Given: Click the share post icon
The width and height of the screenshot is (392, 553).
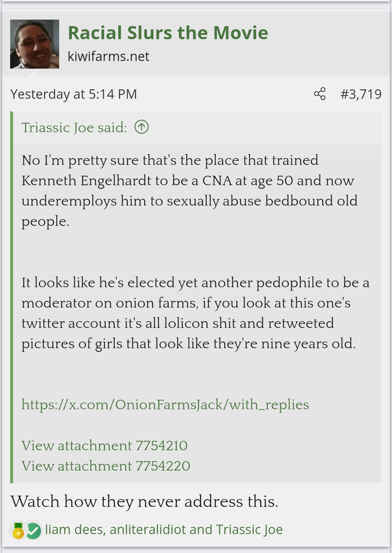Looking at the screenshot, I should pyautogui.click(x=320, y=94).
